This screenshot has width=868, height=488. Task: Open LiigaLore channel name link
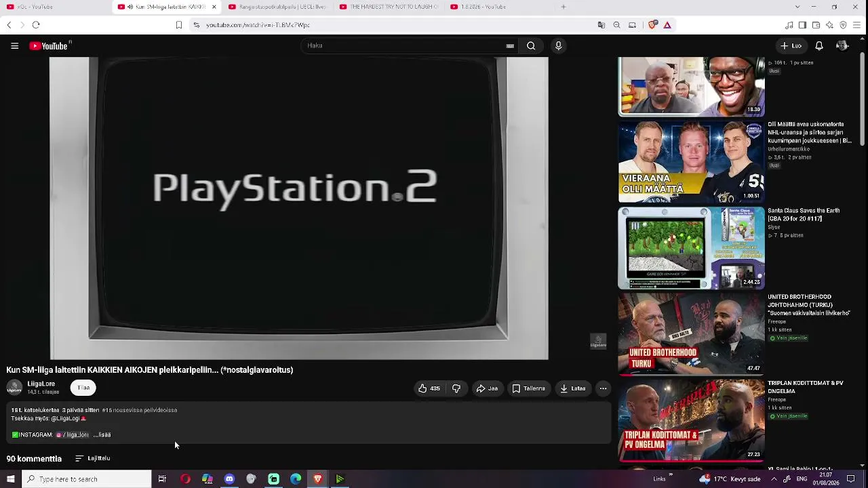(41, 384)
